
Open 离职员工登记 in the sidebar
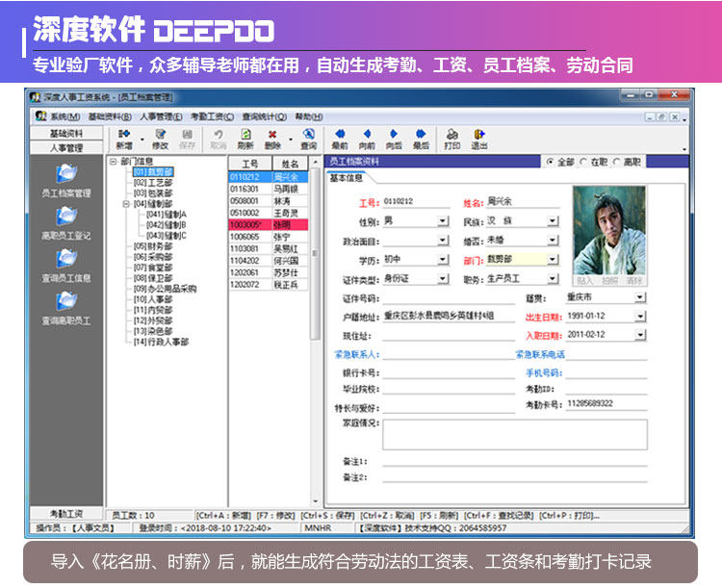[66, 223]
